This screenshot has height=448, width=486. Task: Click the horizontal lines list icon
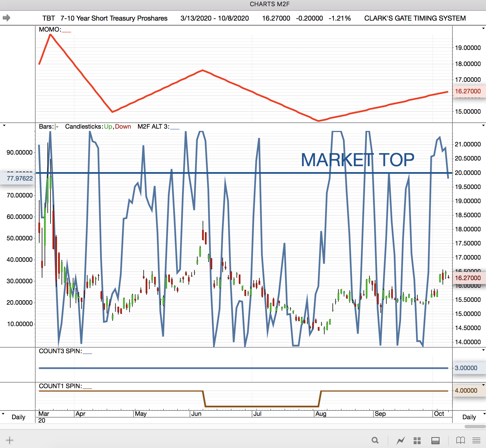[476, 440]
